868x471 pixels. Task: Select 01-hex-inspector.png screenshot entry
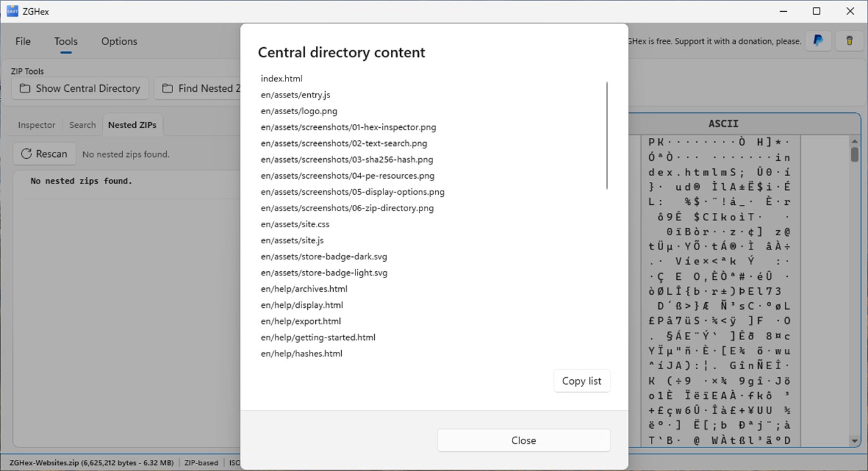tap(348, 127)
